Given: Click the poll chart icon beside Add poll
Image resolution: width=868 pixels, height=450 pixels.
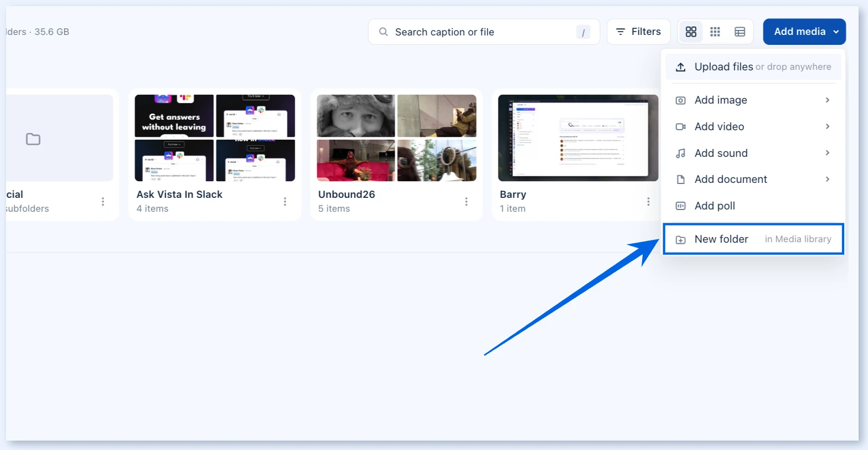Looking at the screenshot, I should click(681, 206).
